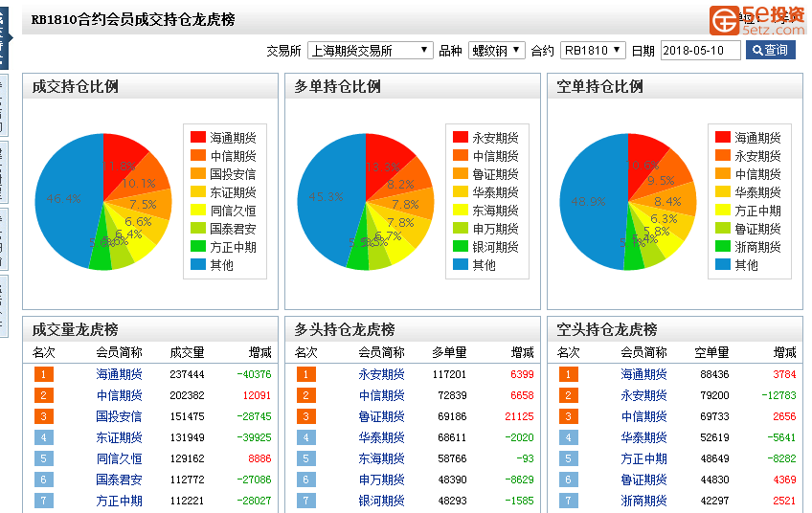Open 国投安信 link in 成交量龙虎榜

point(119,416)
